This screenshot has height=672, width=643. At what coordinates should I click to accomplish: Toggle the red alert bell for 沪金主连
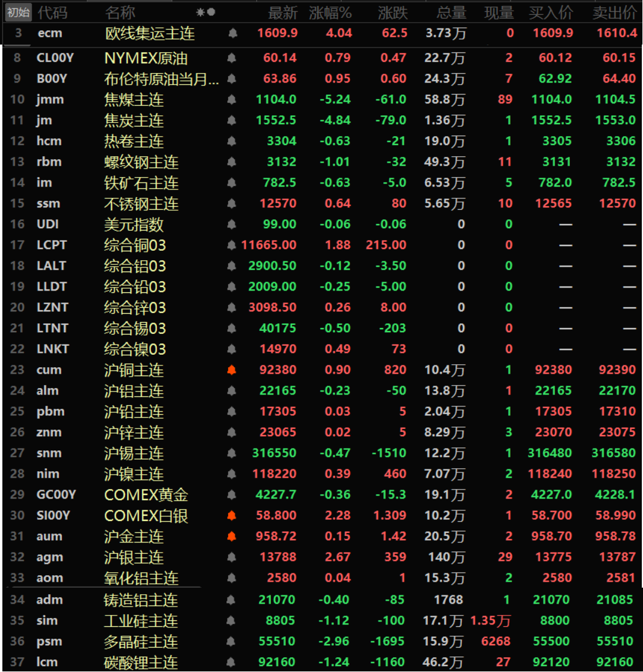coord(232,536)
